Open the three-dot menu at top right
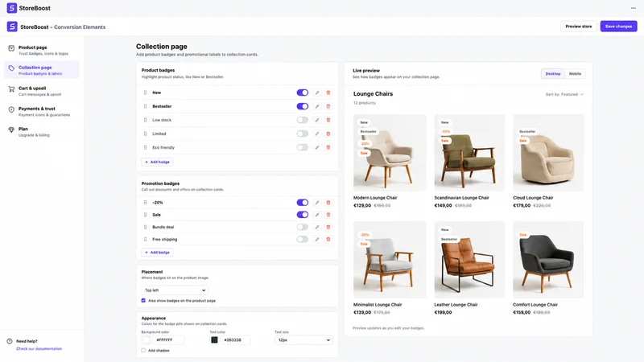The height and width of the screenshot is (362, 644). 633,8
